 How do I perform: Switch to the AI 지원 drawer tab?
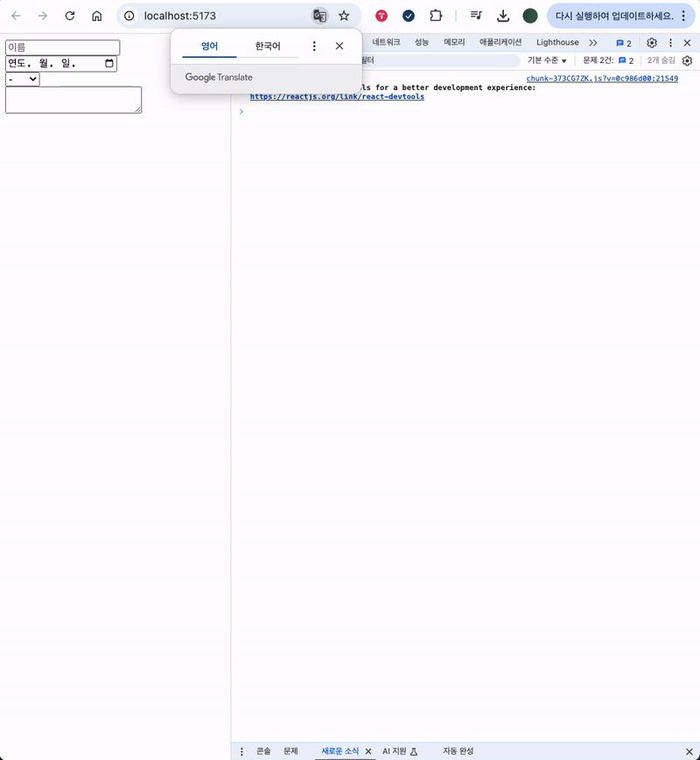[x=400, y=750]
